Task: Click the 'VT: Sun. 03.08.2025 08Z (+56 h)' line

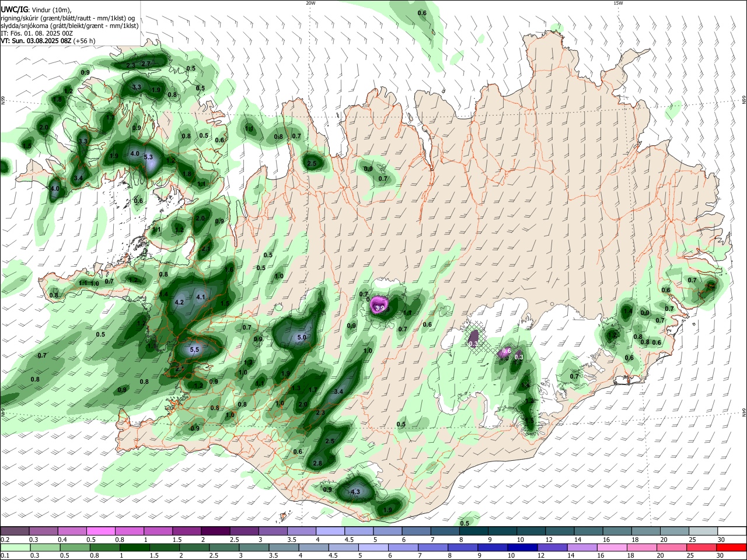Action: point(48,41)
